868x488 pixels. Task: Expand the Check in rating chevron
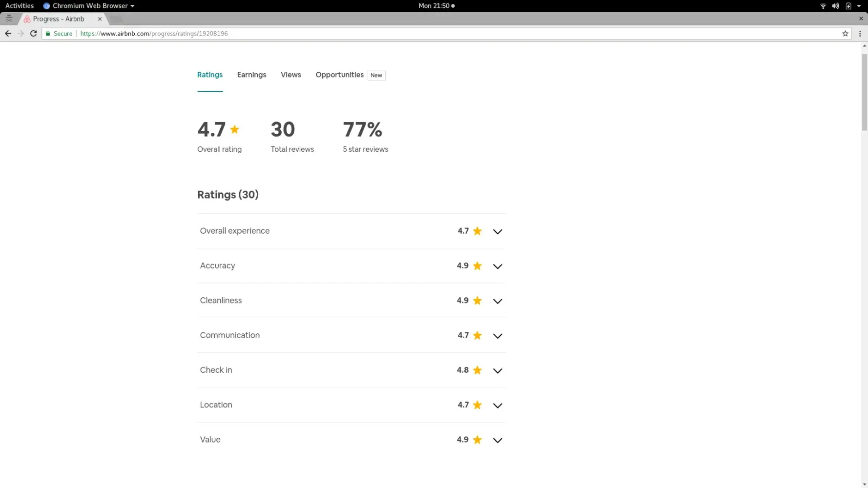(497, 370)
